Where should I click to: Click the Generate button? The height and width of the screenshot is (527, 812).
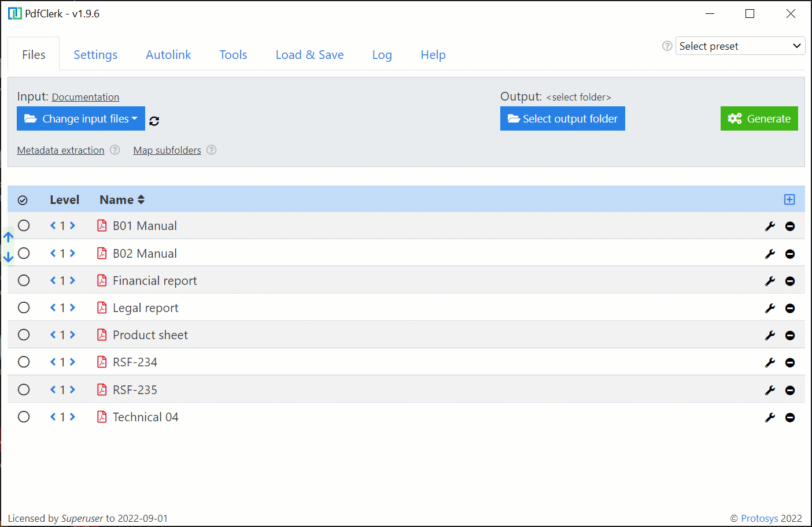click(759, 118)
